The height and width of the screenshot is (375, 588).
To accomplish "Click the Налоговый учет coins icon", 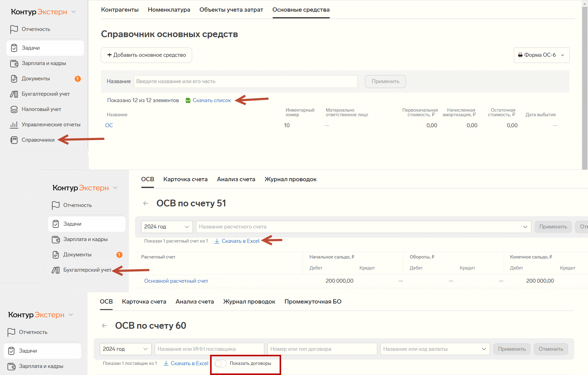I will click(x=14, y=109).
